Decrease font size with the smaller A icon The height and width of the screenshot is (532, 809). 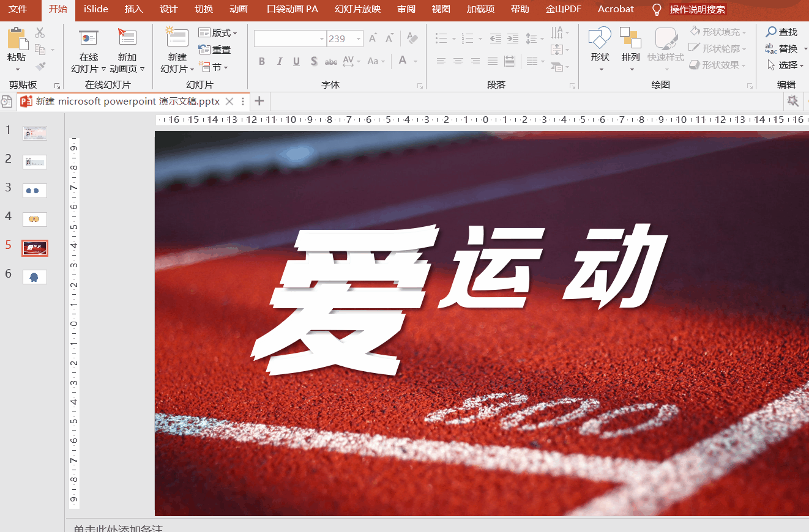click(x=389, y=39)
